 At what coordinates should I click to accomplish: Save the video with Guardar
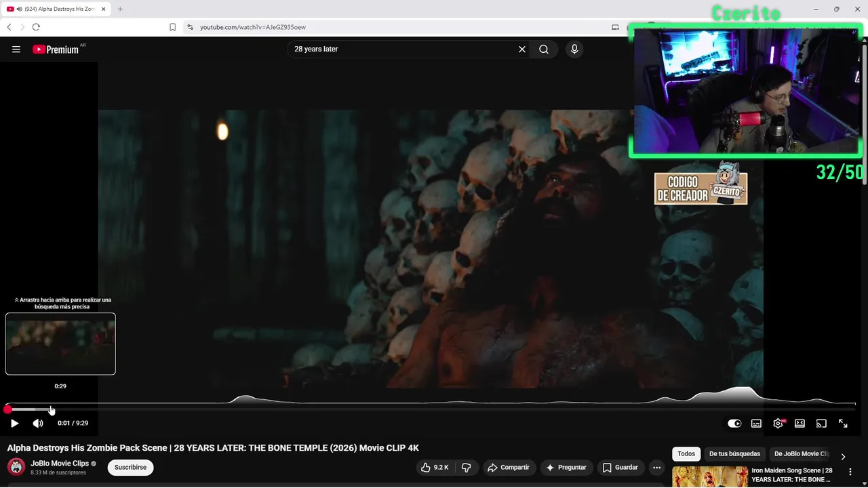pos(620,467)
